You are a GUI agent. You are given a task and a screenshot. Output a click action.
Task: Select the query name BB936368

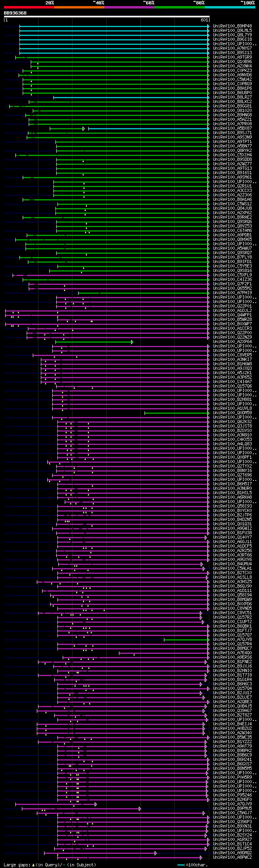tap(15, 13)
